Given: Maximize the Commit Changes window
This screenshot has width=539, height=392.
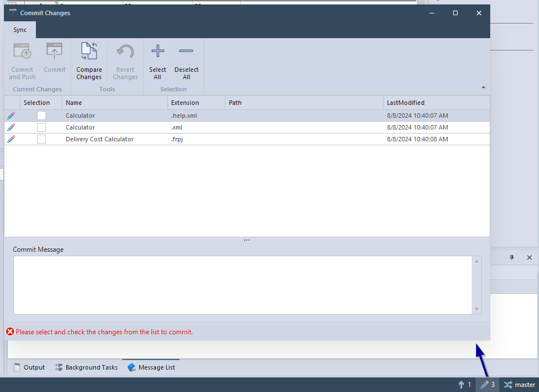Looking at the screenshot, I should 455,13.
